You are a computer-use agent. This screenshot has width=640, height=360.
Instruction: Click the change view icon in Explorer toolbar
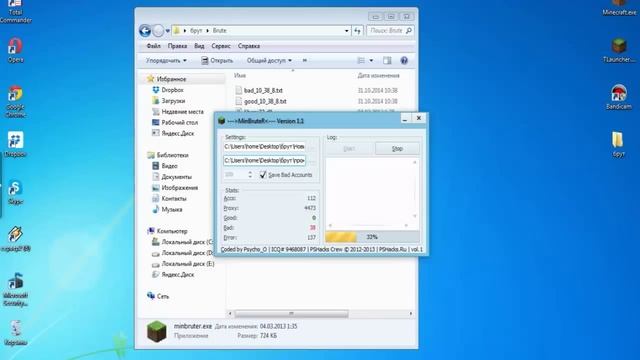[361, 60]
